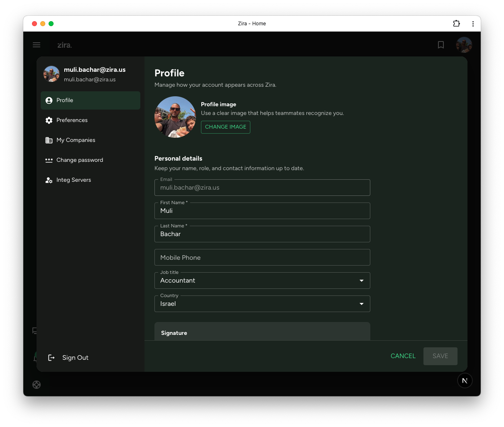Click the Email input field

[x=262, y=188]
